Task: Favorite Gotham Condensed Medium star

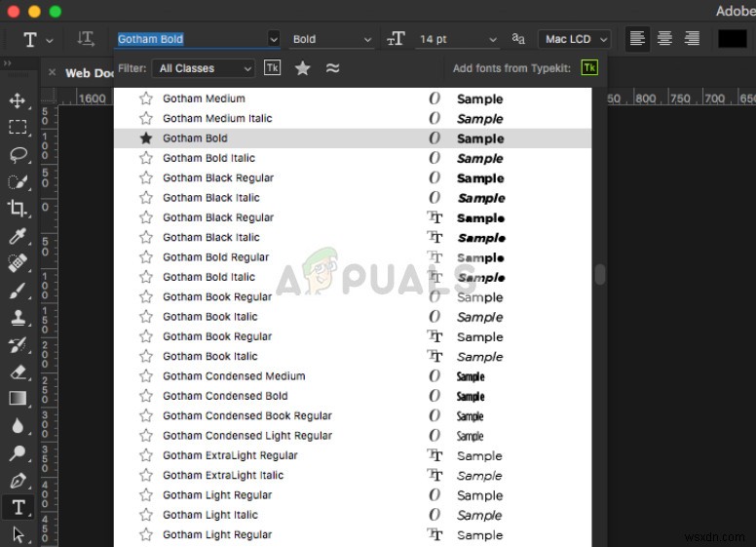Action: coord(145,376)
